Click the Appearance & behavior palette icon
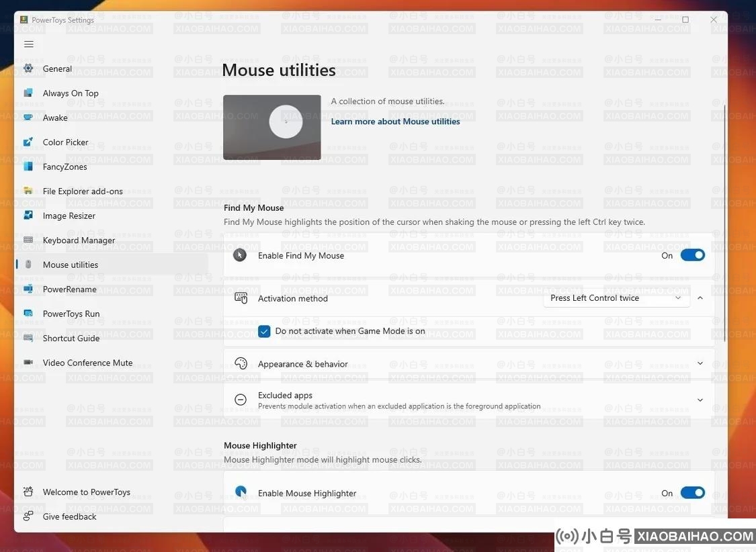This screenshot has height=552, width=756. click(241, 364)
